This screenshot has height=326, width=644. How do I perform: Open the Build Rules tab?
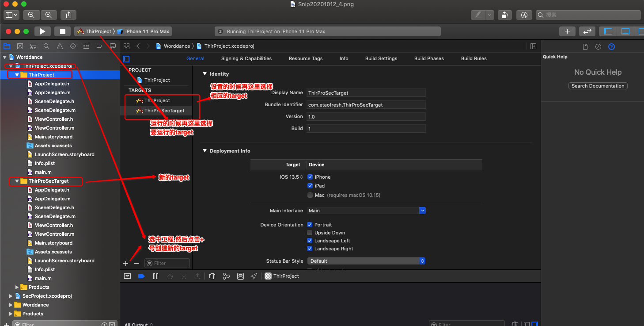(x=474, y=58)
